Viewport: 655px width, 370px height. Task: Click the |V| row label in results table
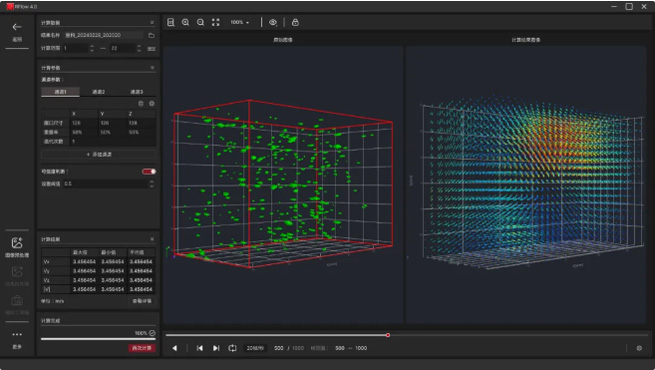(x=56, y=289)
